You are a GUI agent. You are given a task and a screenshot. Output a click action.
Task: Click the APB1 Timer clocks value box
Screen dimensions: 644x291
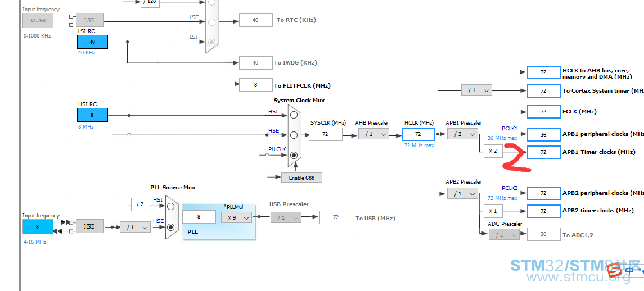pos(543,152)
